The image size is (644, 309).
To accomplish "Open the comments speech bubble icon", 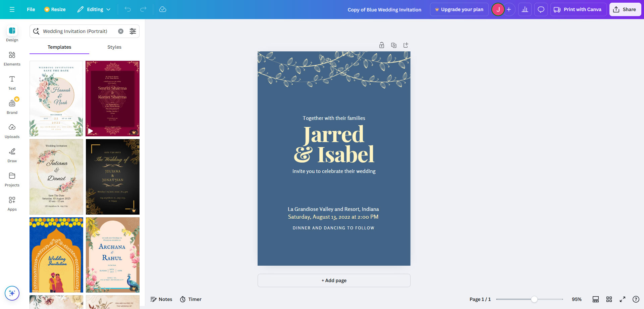I will pos(541,9).
